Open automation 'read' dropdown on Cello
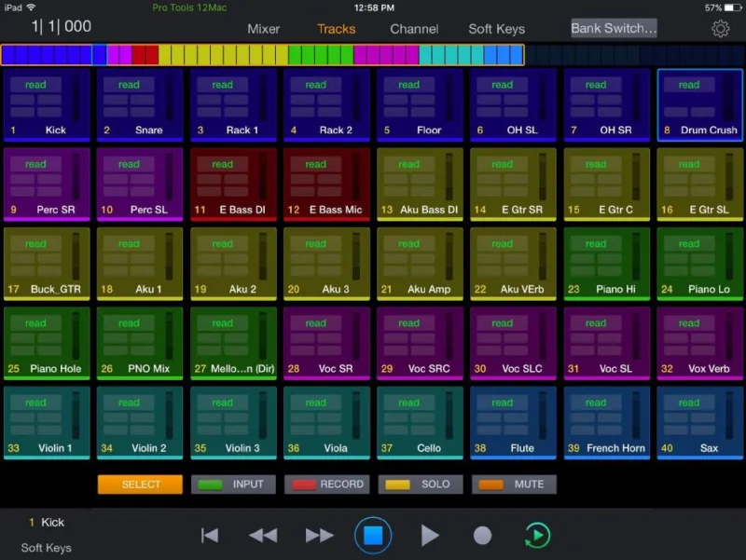746x560 pixels. pyautogui.click(x=408, y=403)
